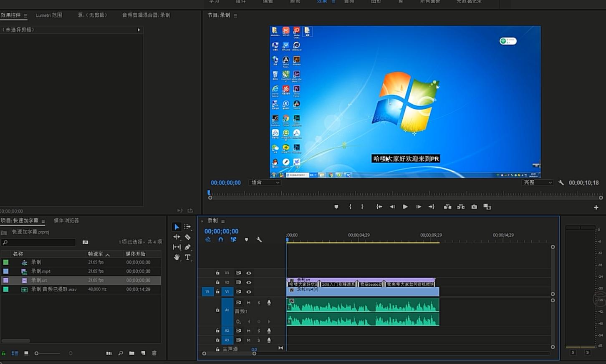Click Export Frame camera icon

click(x=474, y=207)
